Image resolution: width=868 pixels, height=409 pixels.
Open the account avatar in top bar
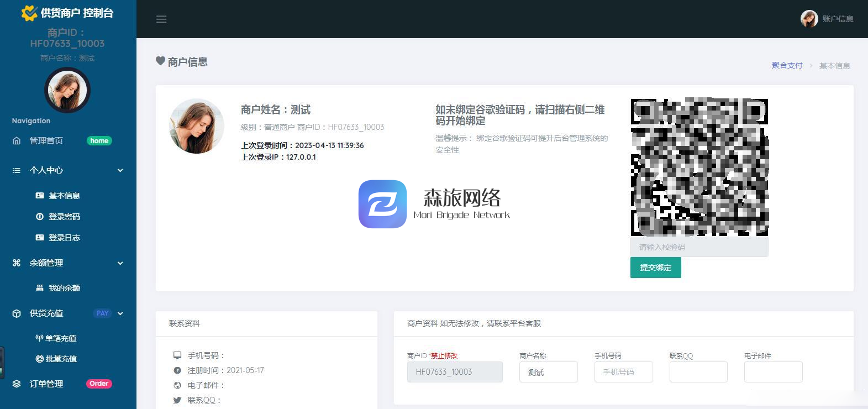(x=809, y=19)
